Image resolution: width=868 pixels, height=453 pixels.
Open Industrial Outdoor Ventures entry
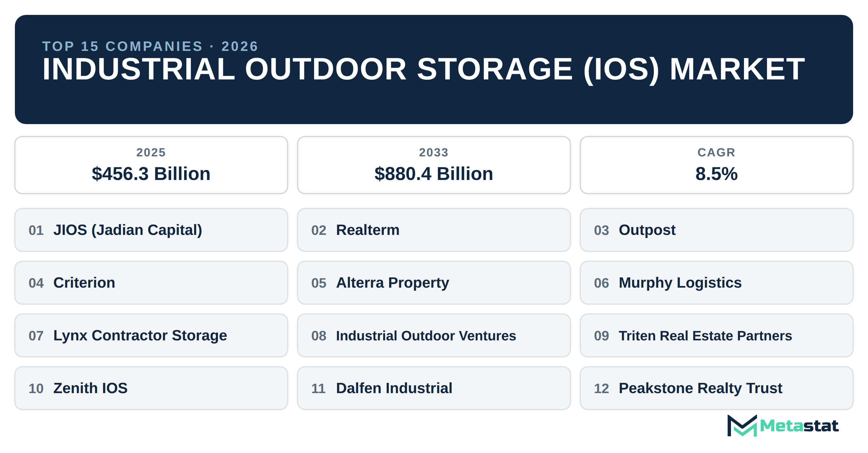click(x=434, y=336)
